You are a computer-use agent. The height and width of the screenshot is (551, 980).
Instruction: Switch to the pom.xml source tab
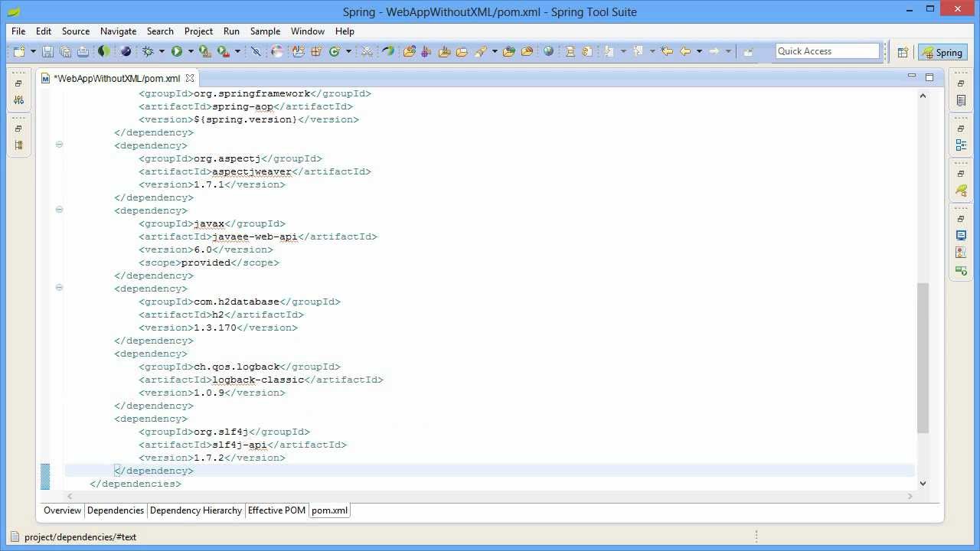point(329,510)
